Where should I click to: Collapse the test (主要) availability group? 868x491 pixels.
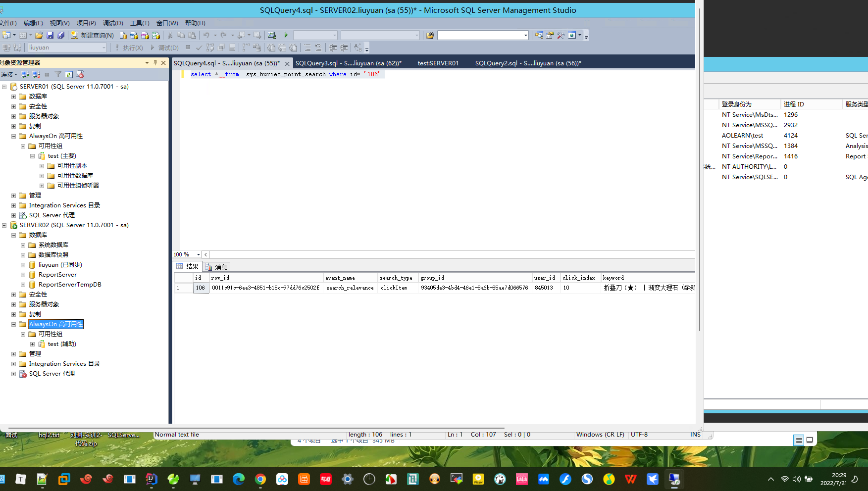point(32,156)
